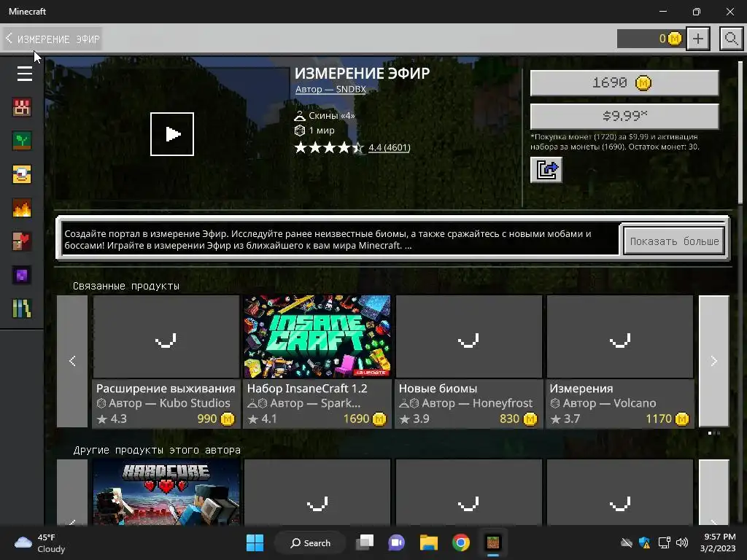Open Измерения by Volcano product card

[x=620, y=362]
